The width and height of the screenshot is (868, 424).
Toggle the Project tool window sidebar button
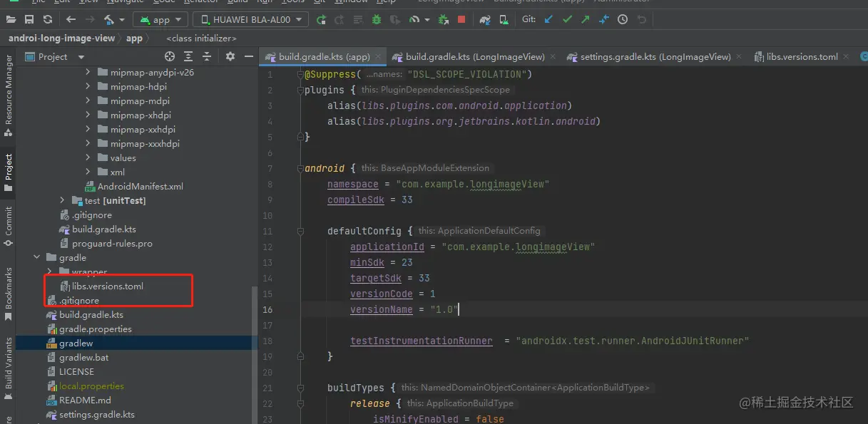coord(8,173)
